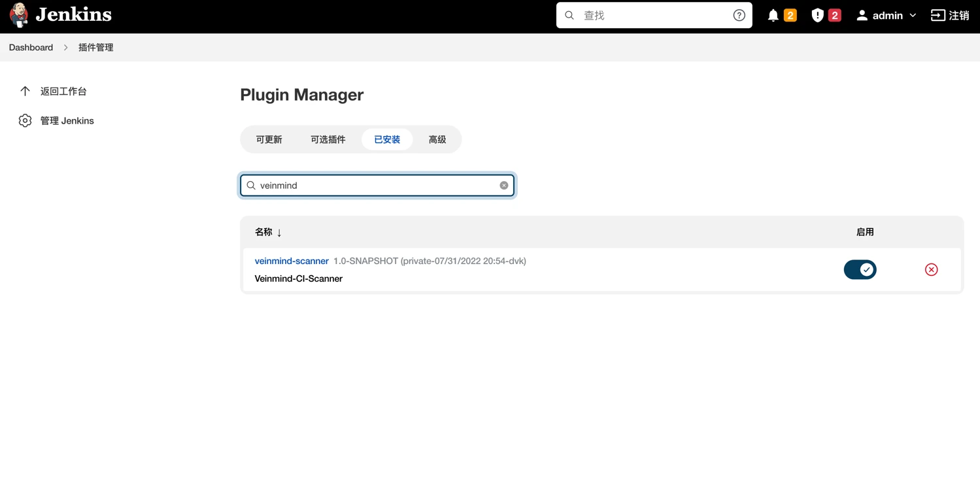Select the 已安装 tab

click(387, 139)
